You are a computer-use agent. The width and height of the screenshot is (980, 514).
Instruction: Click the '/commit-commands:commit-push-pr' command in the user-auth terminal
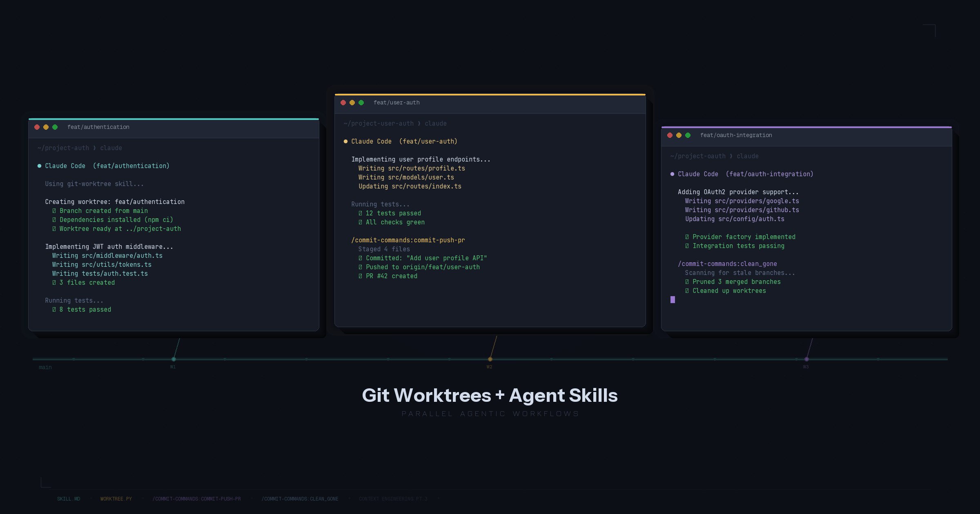(408, 240)
